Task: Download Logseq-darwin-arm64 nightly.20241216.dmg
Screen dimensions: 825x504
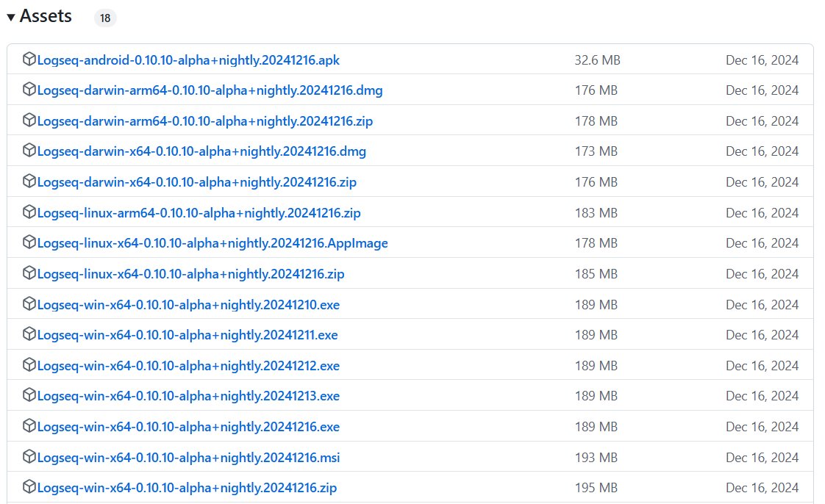Action: [210, 90]
